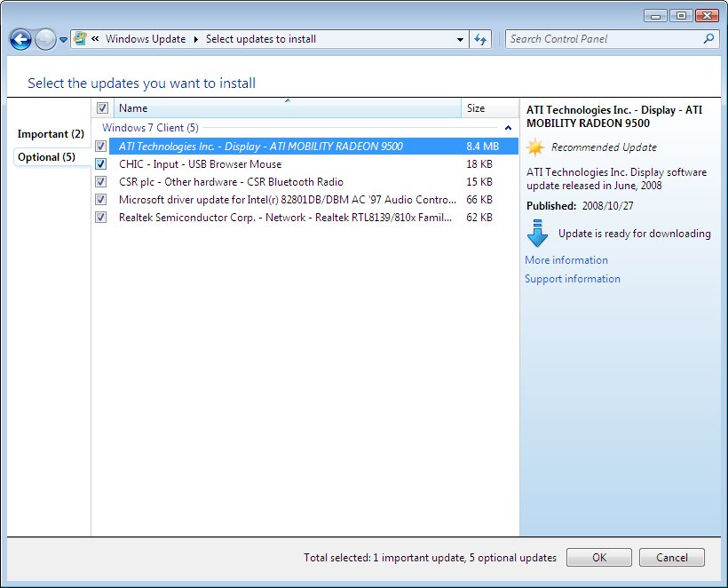Open the recent pages dropdown arrow

pyautogui.click(x=64, y=39)
